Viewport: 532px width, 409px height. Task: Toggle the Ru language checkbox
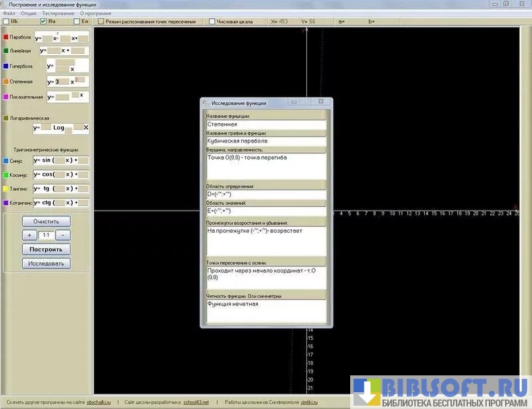[43, 22]
